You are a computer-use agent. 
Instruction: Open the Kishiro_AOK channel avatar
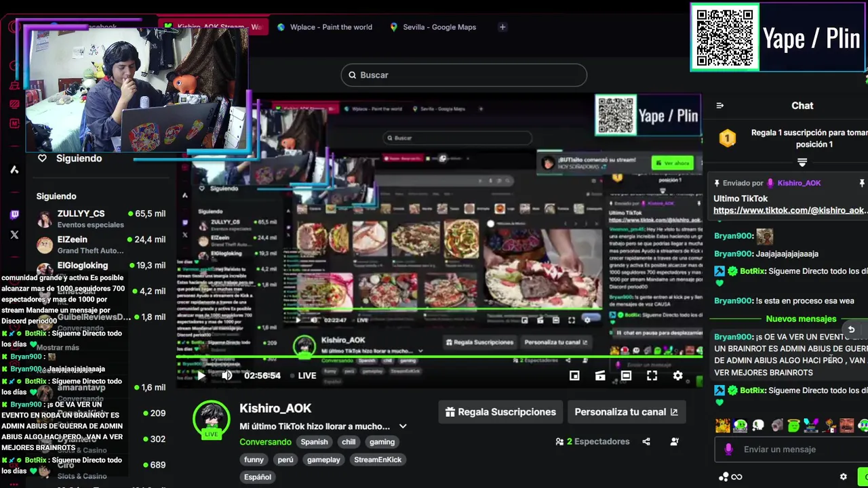[x=212, y=420]
